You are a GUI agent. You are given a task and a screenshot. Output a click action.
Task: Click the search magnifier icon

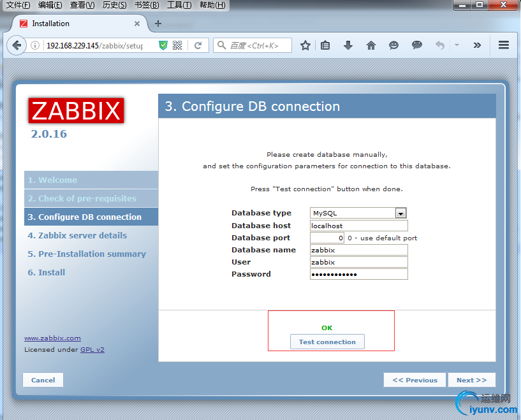pyautogui.click(x=222, y=45)
